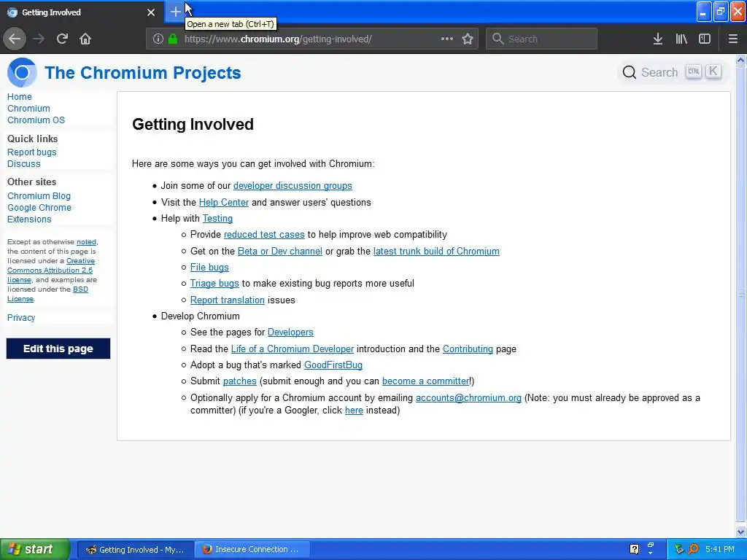Screen dimensions: 747x560
Task: Open Life of a Chromium Developer link
Action: (292, 349)
